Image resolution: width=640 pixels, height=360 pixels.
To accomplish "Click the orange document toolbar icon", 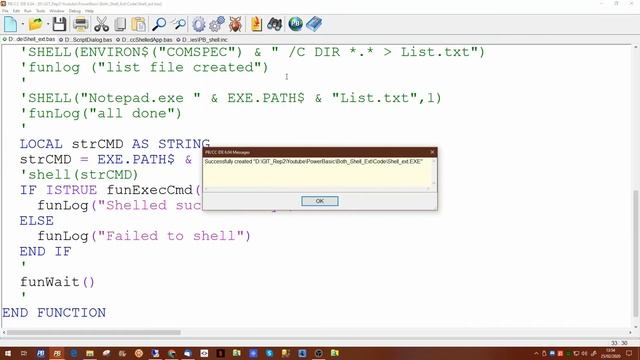I will (256, 24).
